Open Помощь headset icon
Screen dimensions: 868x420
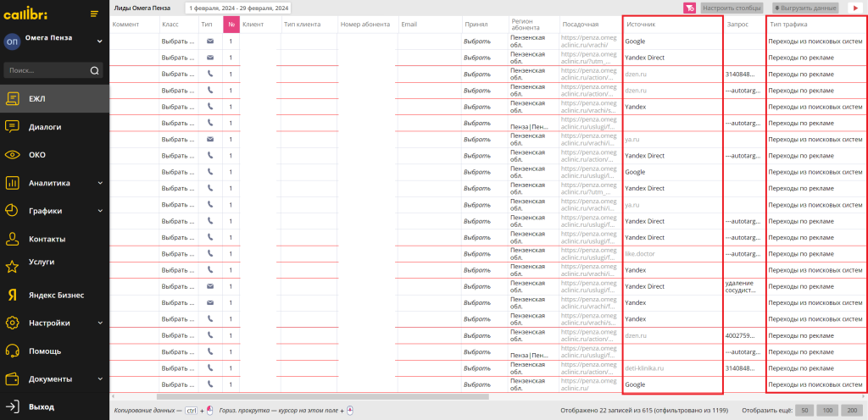pos(12,351)
